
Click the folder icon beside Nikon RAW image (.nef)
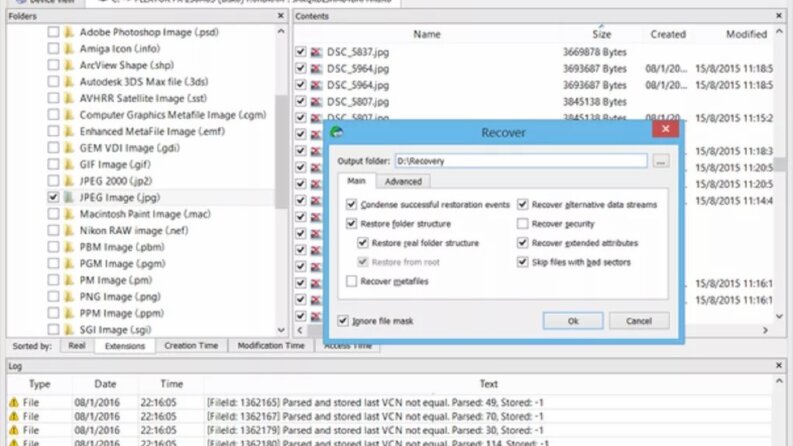[69, 231]
